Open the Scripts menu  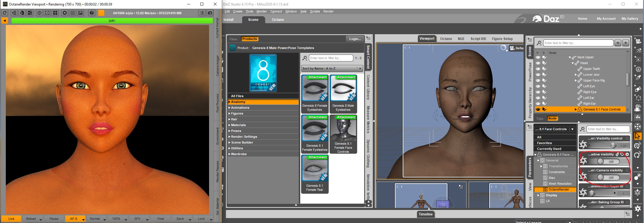pos(315,11)
